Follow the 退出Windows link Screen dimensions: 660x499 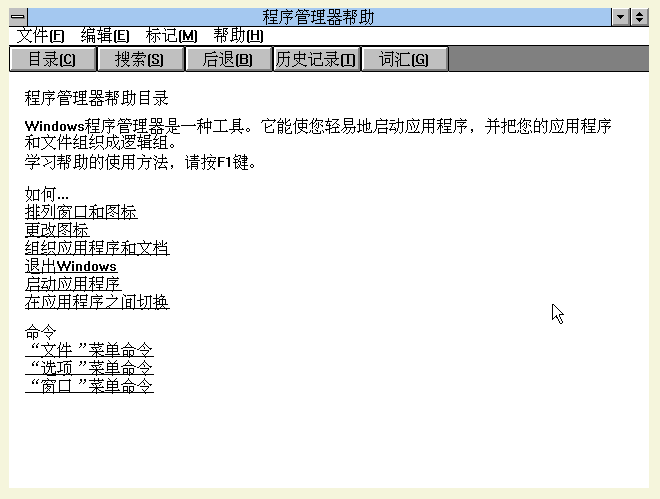coord(70,266)
